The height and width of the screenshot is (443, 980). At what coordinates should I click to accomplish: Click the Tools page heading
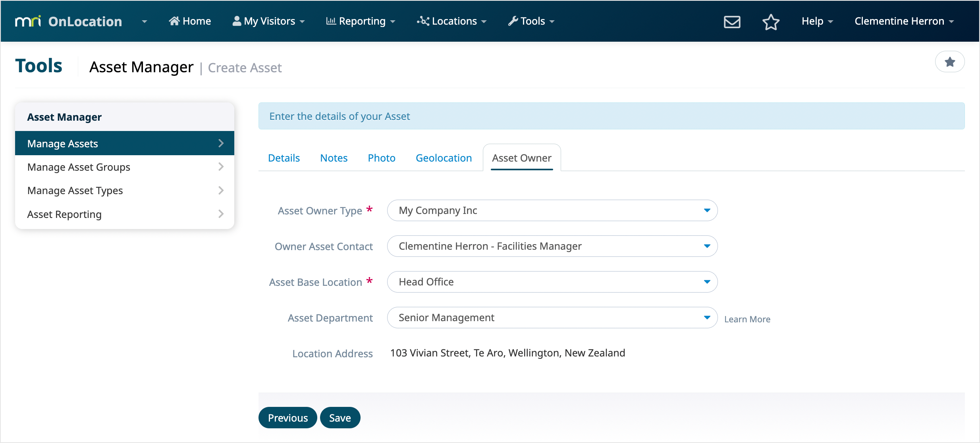[x=39, y=66]
